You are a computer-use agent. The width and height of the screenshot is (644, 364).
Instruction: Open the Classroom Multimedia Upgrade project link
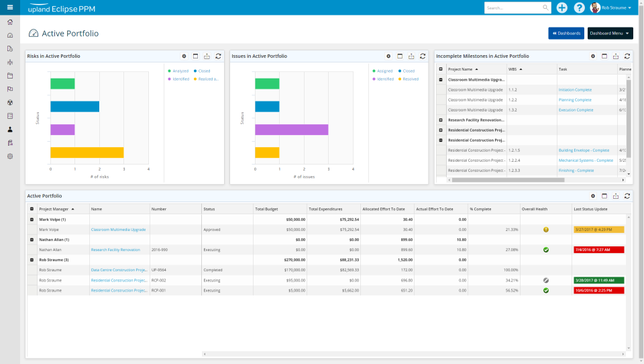pyautogui.click(x=118, y=230)
